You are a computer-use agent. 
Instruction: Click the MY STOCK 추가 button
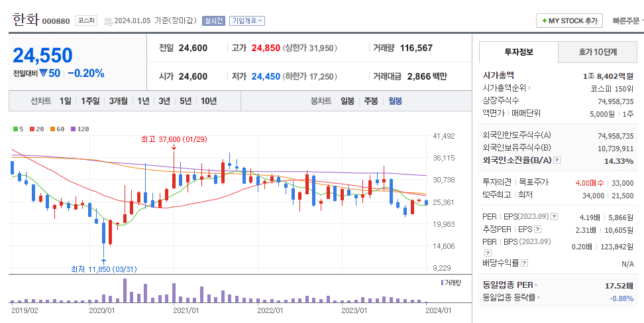point(569,21)
